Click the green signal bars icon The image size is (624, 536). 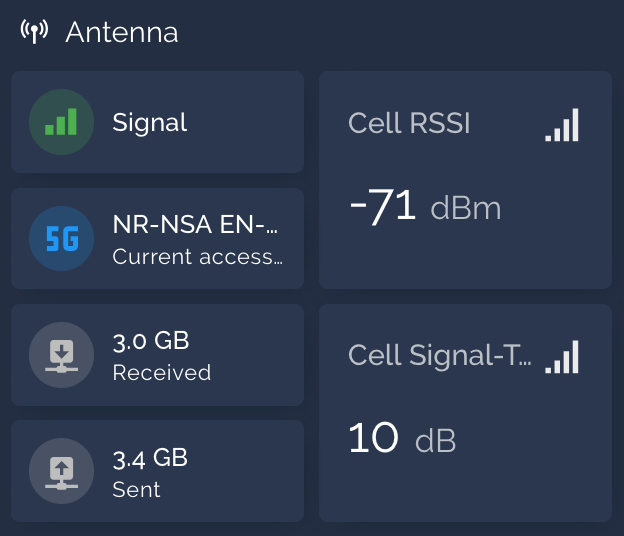pos(61,122)
